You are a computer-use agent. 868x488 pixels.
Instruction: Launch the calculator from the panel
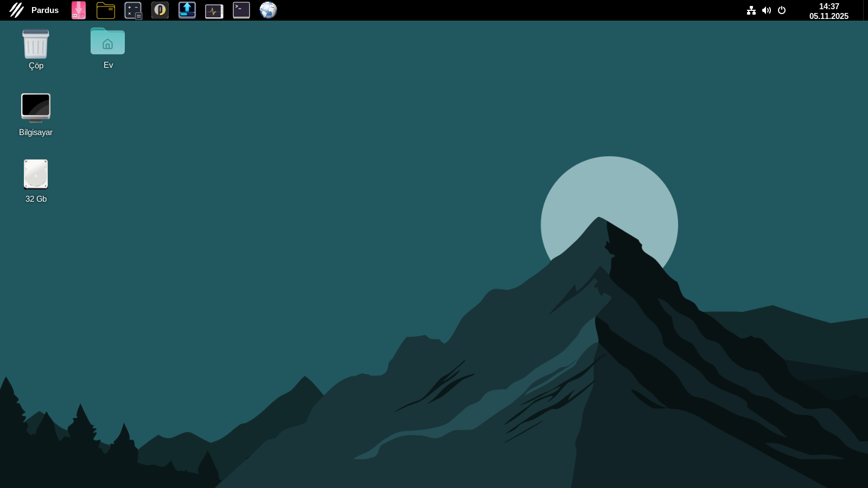tap(133, 10)
